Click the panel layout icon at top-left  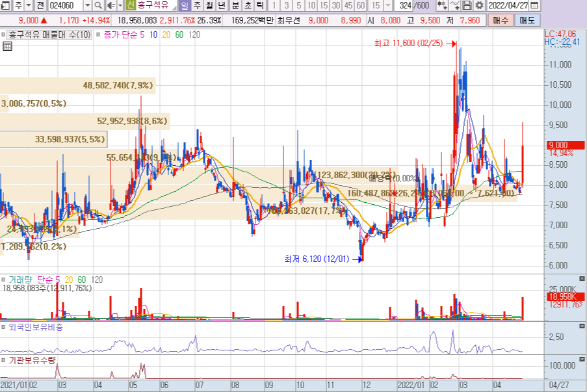[x=6, y=5]
